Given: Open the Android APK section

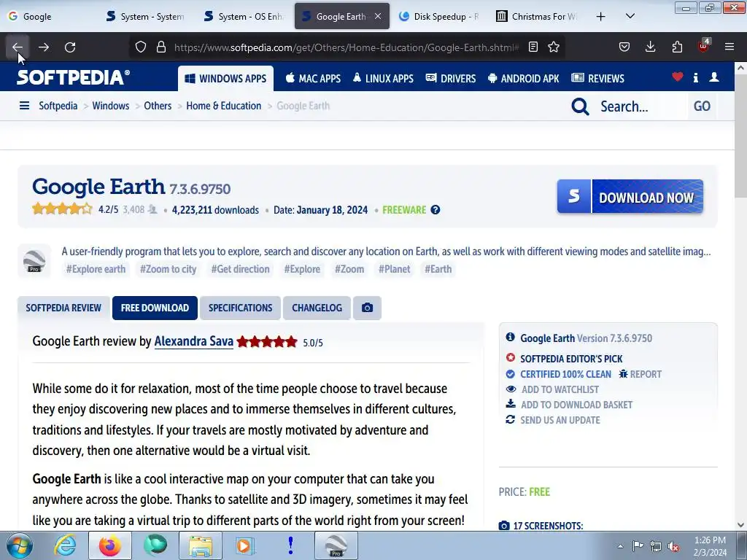Looking at the screenshot, I should click(524, 79).
